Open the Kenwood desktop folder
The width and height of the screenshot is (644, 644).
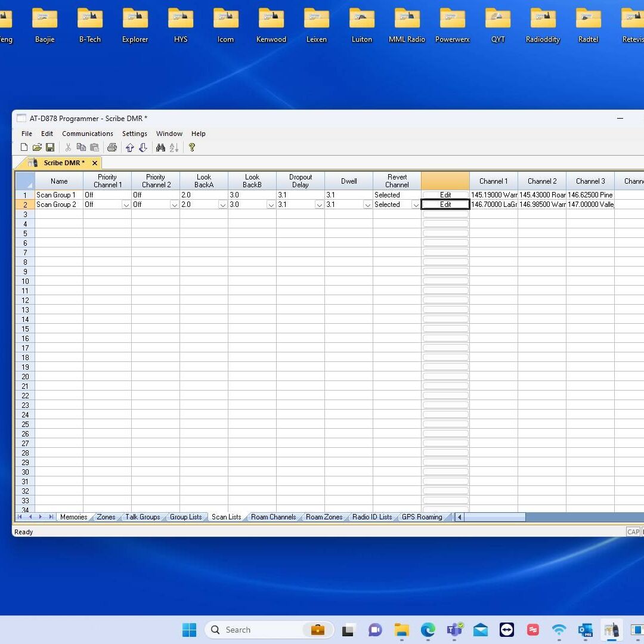[x=271, y=26]
